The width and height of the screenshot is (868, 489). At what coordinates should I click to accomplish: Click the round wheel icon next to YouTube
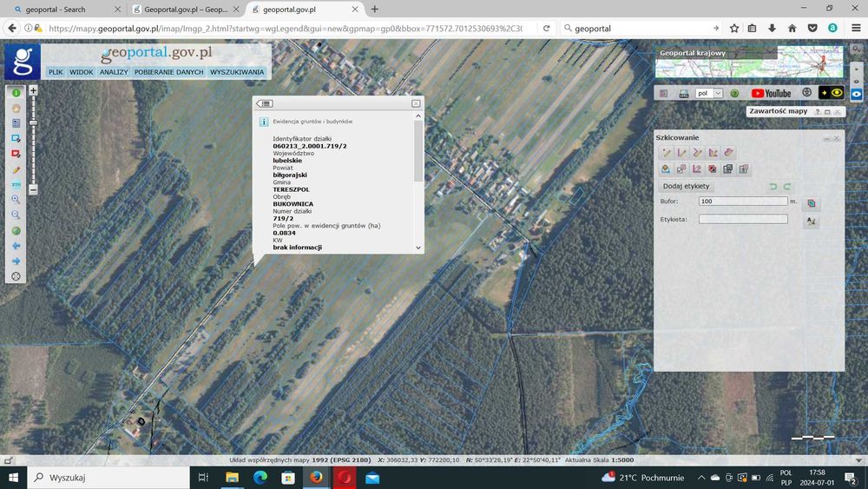pyautogui.click(x=806, y=92)
